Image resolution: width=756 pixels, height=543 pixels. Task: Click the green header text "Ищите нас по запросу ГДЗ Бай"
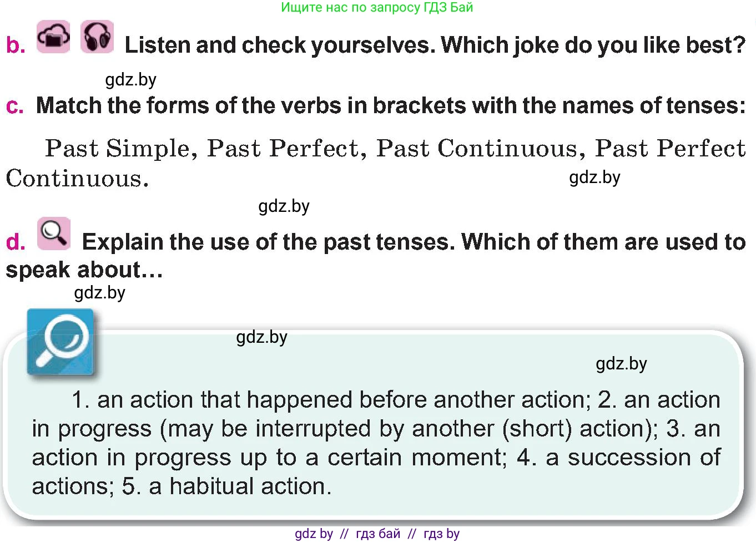(x=377, y=8)
